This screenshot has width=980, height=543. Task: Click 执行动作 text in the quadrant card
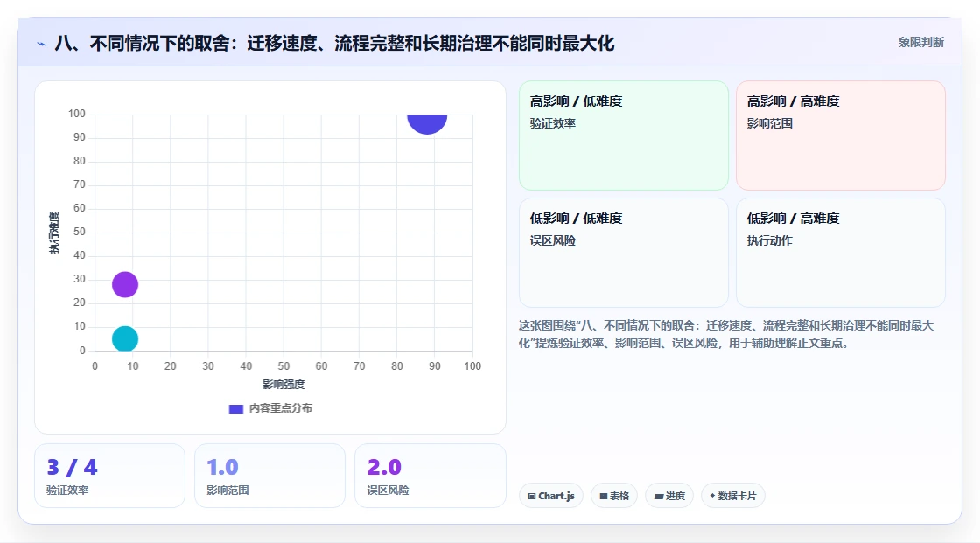[770, 240]
